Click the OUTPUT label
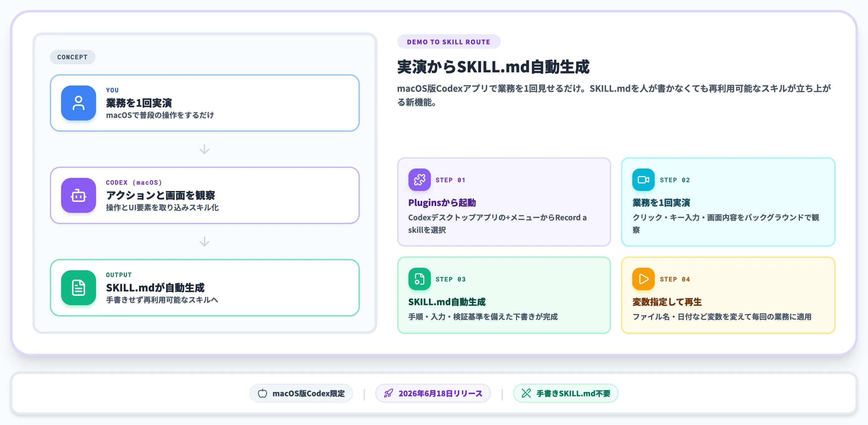Image resolution: width=868 pixels, height=425 pixels. click(x=118, y=275)
